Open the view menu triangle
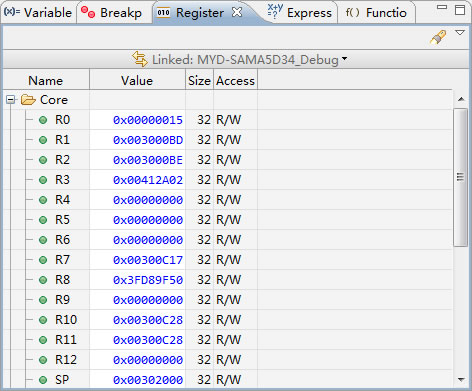Image resolution: width=472 pixels, height=391 pixels. click(460, 33)
